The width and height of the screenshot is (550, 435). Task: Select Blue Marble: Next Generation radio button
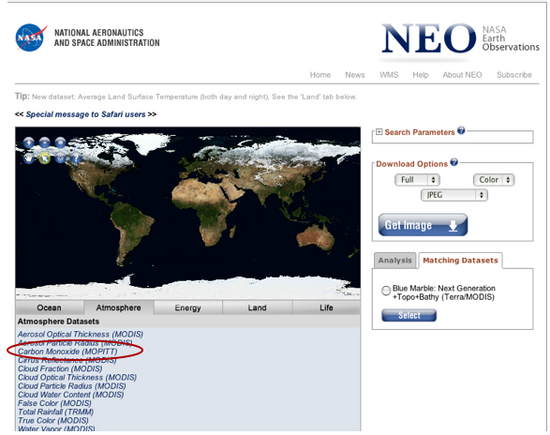[x=386, y=290]
